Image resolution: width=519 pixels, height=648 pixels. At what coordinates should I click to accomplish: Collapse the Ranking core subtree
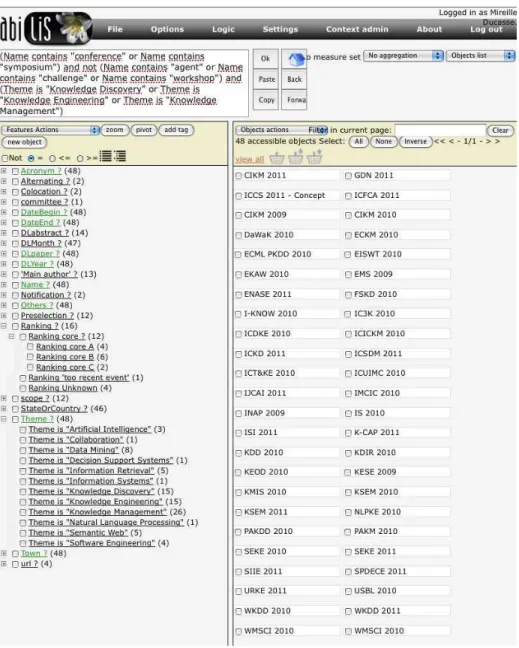click(12, 336)
